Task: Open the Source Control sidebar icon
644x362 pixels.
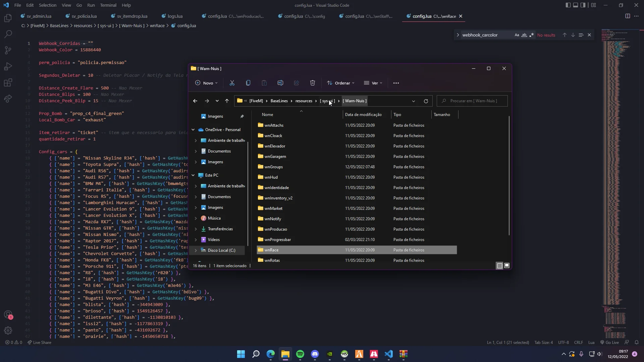Action: point(8,50)
